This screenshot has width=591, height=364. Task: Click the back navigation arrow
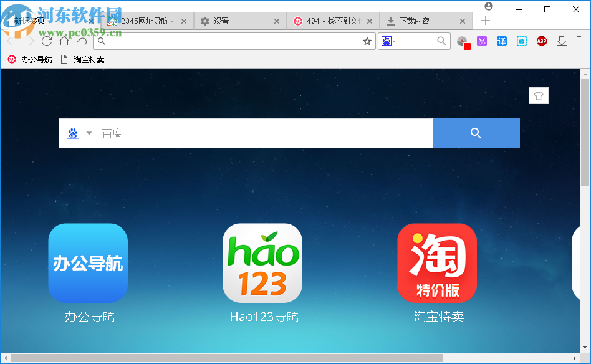pyautogui.click(x=12, y=41)
